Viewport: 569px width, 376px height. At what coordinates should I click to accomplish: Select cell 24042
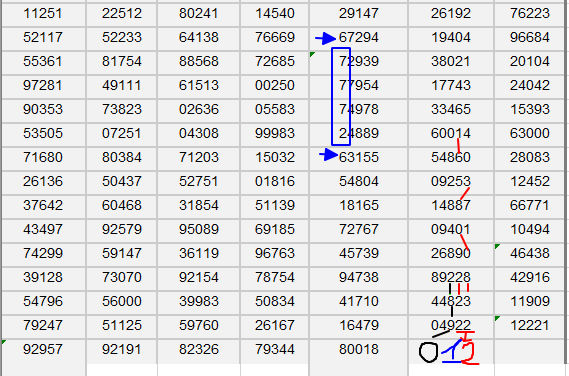point(529,86)
